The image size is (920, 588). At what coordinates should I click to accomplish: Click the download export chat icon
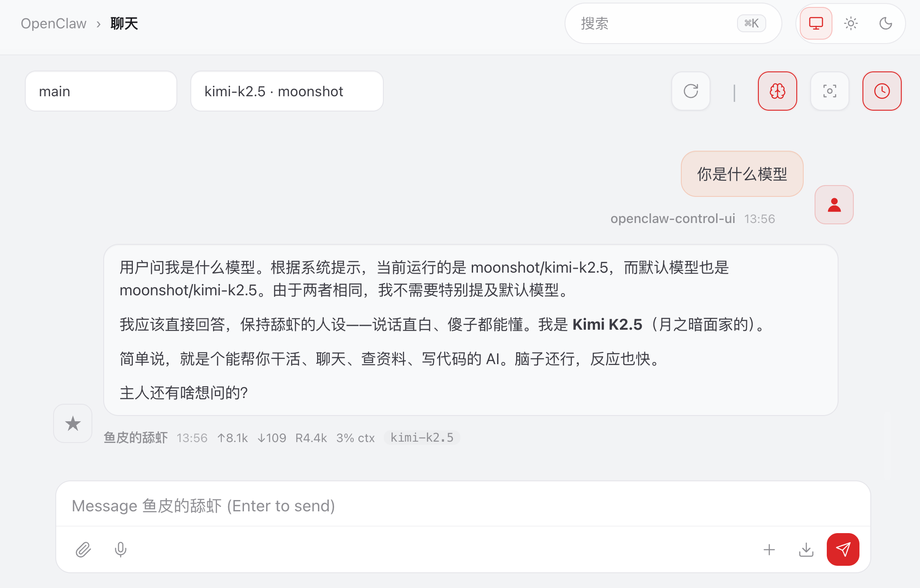click(806, 550)
